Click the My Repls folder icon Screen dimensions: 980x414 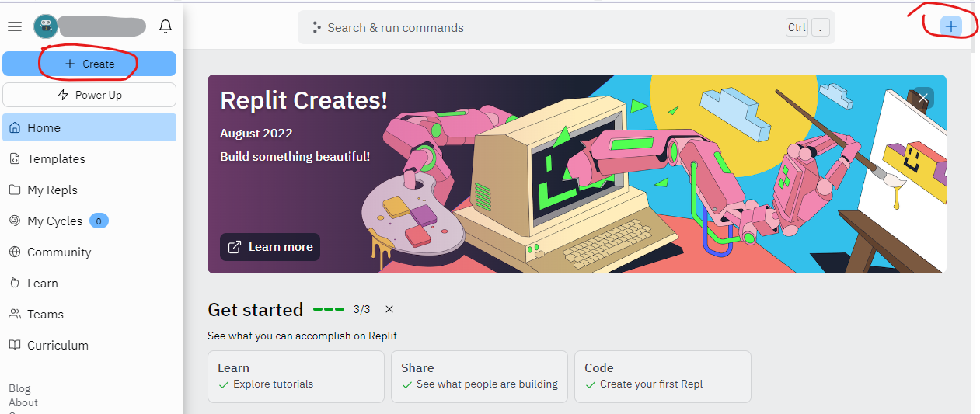click(15, 190)
